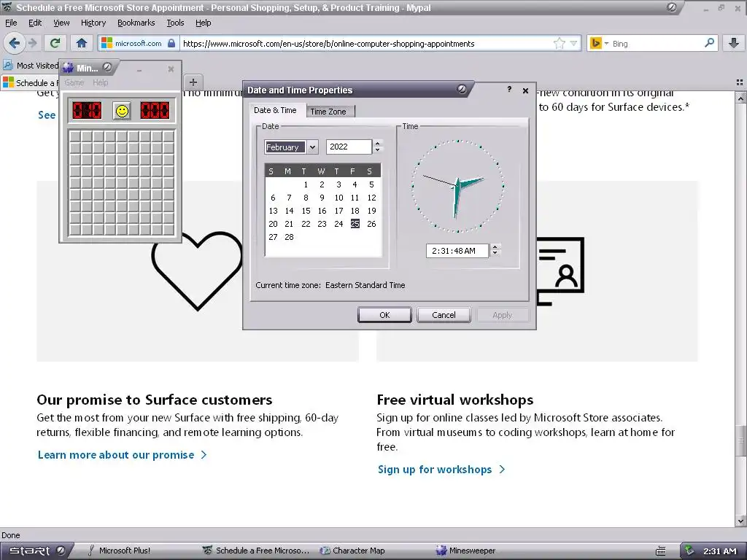Reload the page with the refresh icon

click(55, 43)
